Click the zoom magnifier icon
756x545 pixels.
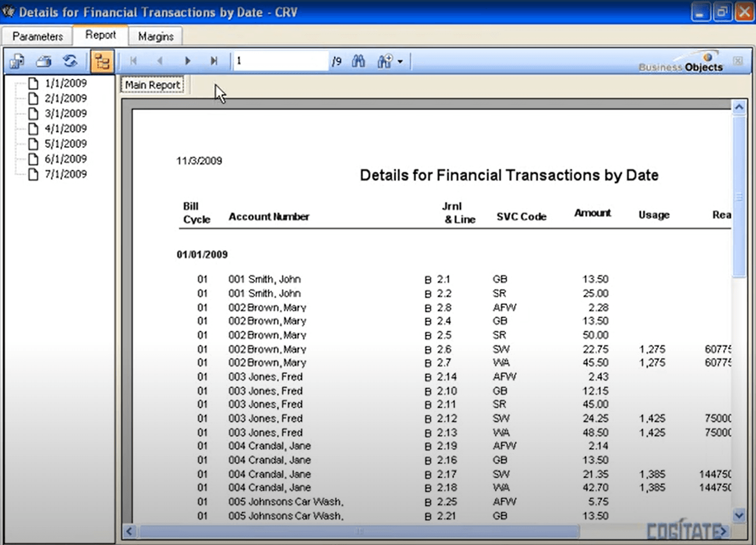tap(385, 61)
